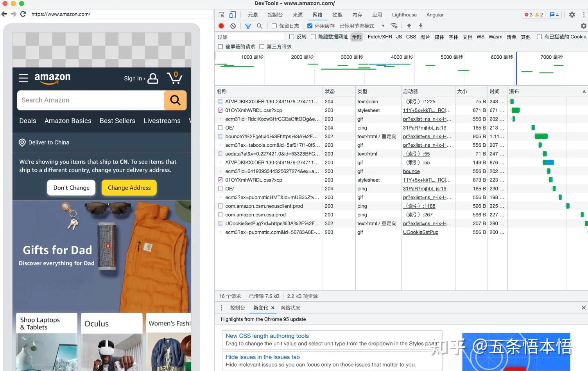The height and width of the screenshot is (371, 588).
Task: Switch to the 元素 tab
Action: point(253,14)
